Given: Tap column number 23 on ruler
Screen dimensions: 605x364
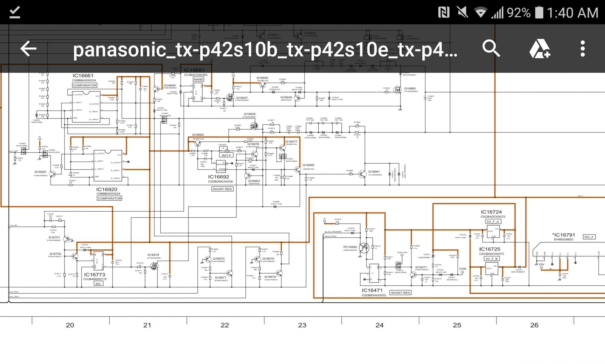Looking at the screenshot, I should tap(302, 325).
